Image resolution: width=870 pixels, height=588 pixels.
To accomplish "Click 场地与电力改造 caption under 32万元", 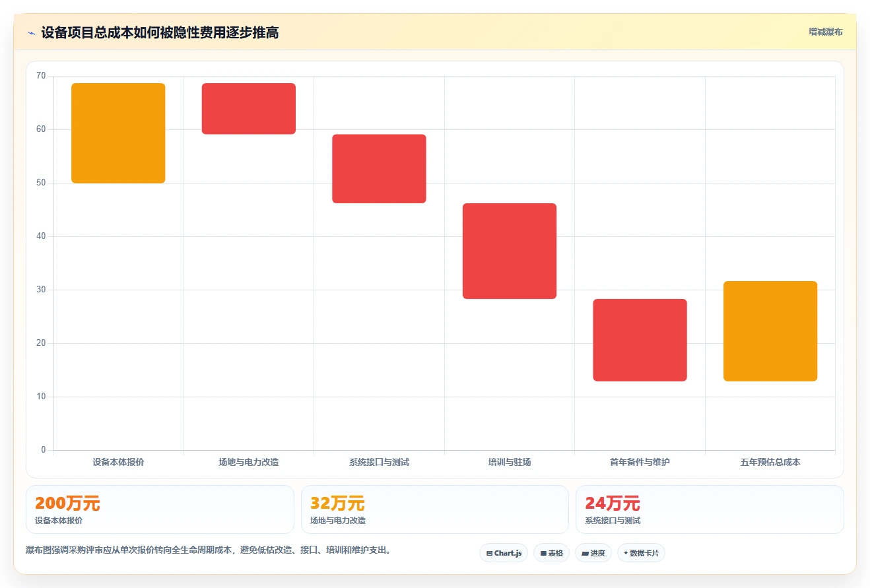I will 338,521.
